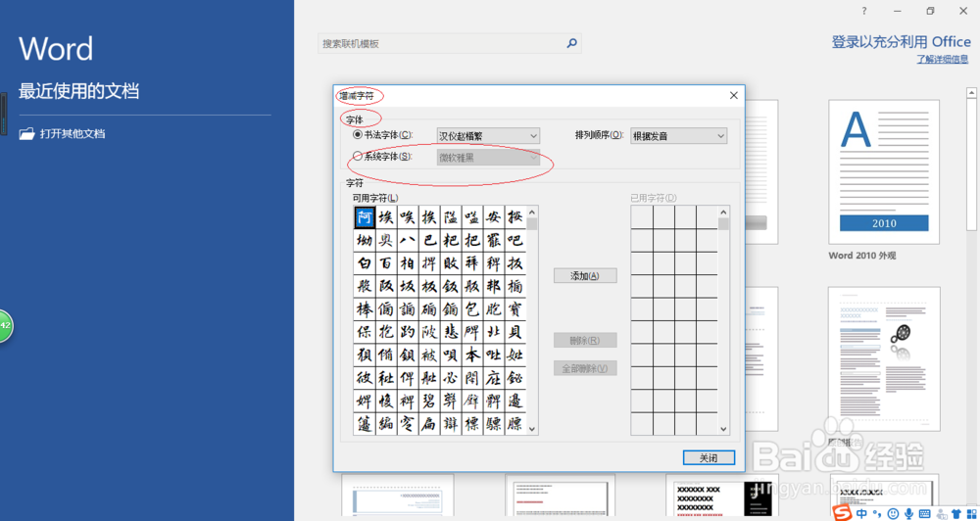This screenshot has height=521, width=980.
Task: Select 系统字体 radio button
Action: 358,156
